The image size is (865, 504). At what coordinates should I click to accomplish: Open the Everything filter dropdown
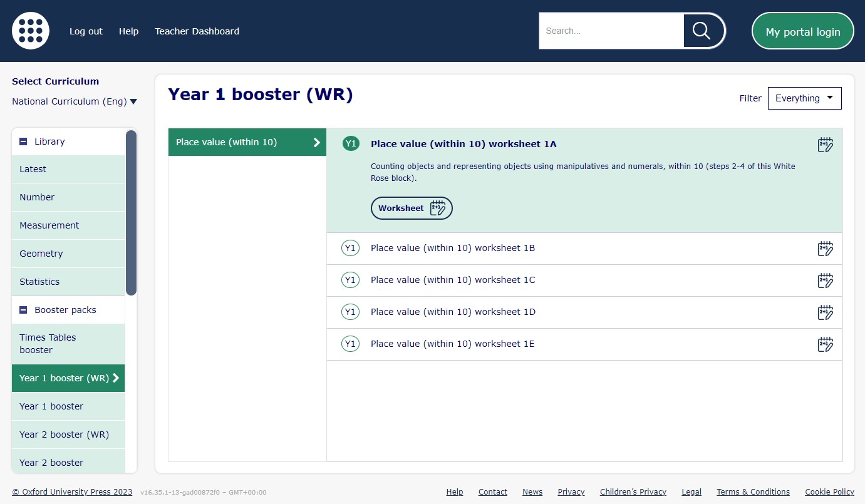pyautogui.click(x=804, y=98)
